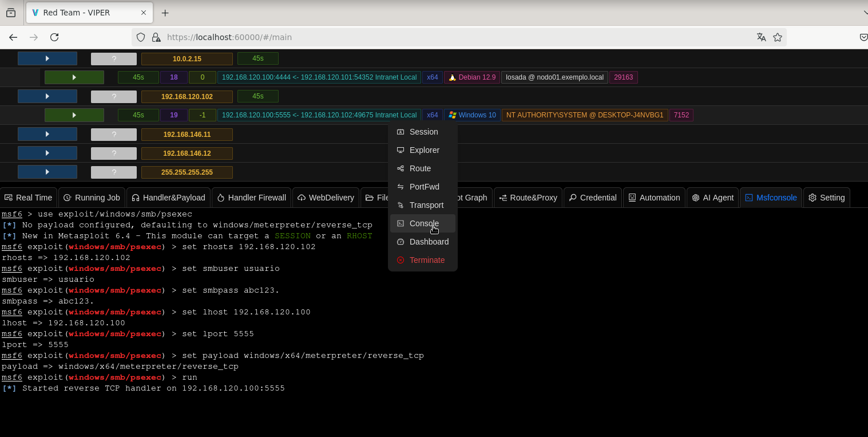Open Dashboard from the context menu

point(423,242)
